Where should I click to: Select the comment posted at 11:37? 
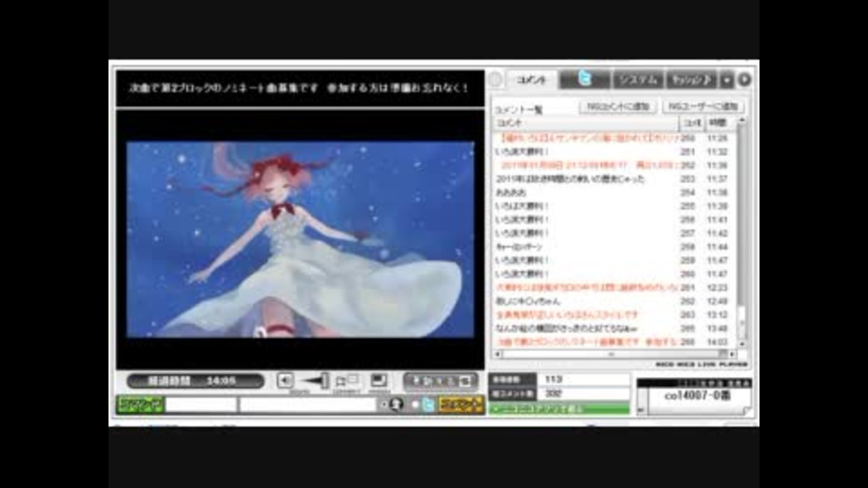615,179
